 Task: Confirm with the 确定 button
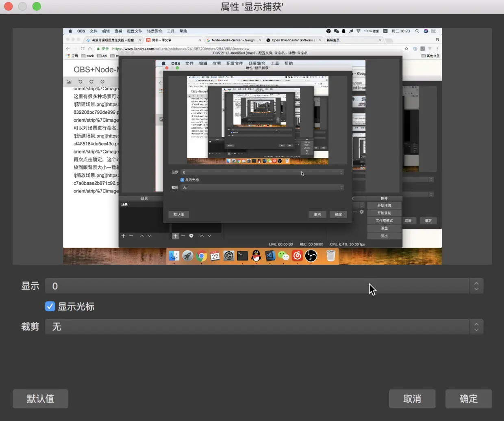click(469, 399)
